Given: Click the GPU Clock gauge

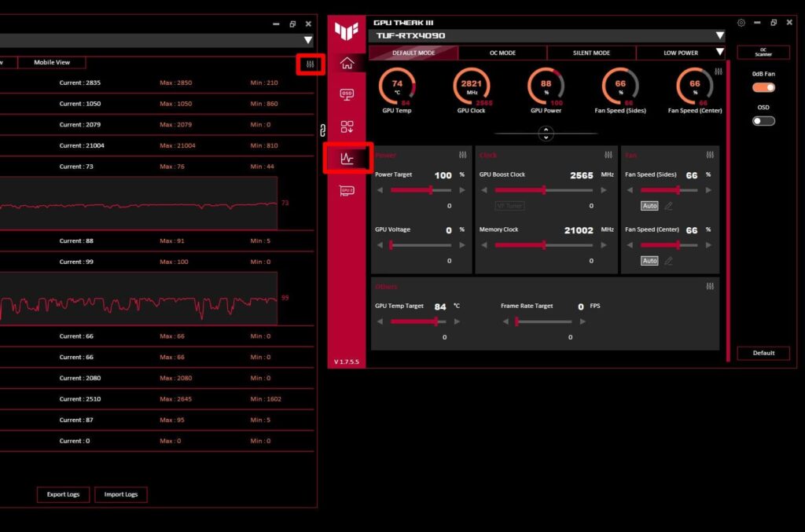Looking at the screenshot, I should [x=472, y=86].
